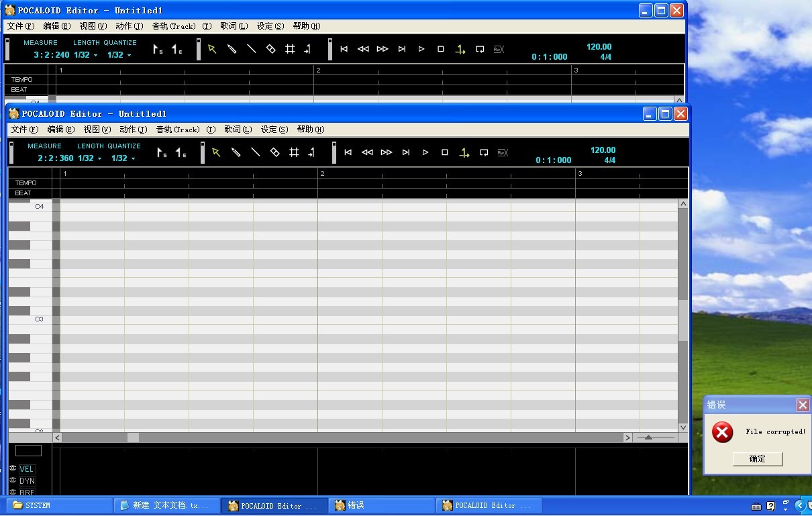Jump to song start in front editor transport
This screenshot has height=516, width=812.
[348, 152]
